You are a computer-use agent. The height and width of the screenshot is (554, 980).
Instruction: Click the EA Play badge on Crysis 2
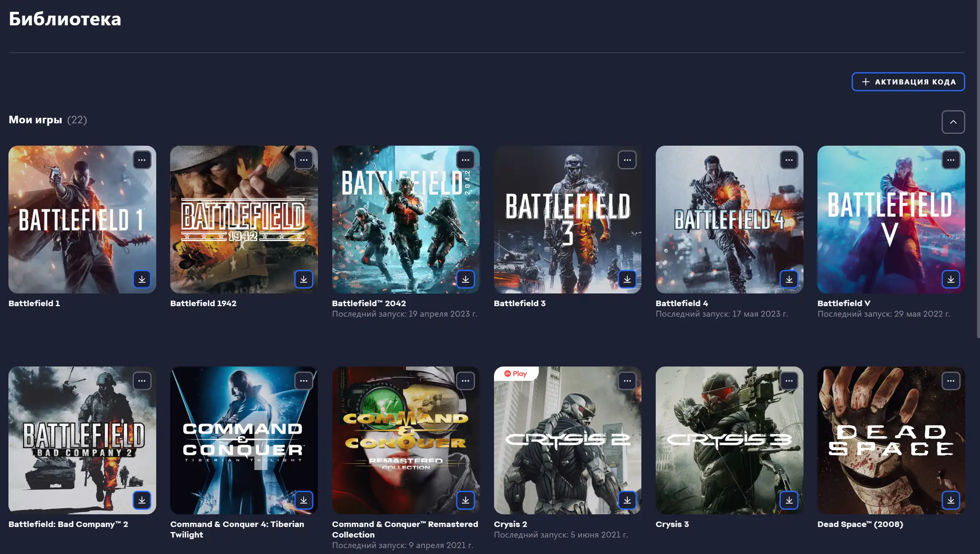point(516,374)
